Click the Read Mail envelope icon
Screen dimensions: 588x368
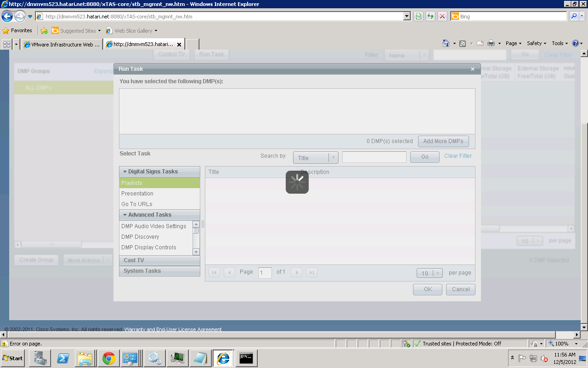tap(480, 43)
